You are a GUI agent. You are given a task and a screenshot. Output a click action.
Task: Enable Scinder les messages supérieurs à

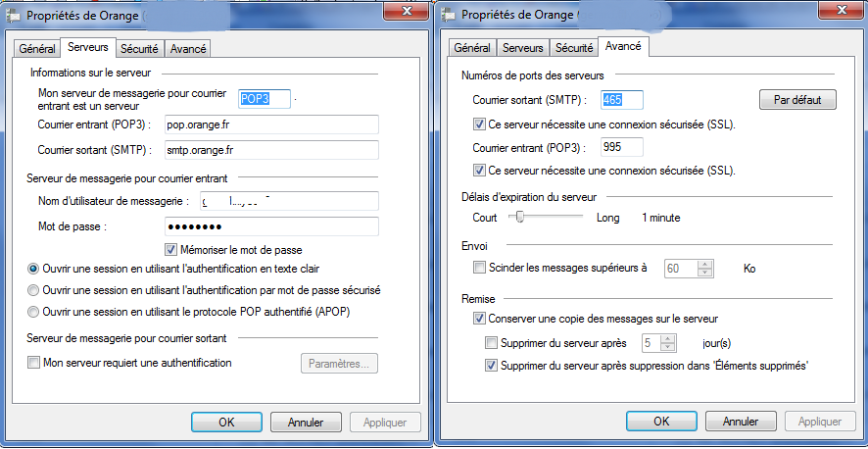pos(479,268)
